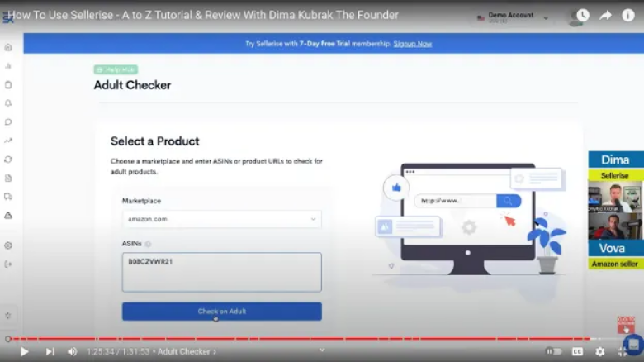
Task: Click the 1:25:34 / 1:31:53 time display
Action: click(117, 352)
